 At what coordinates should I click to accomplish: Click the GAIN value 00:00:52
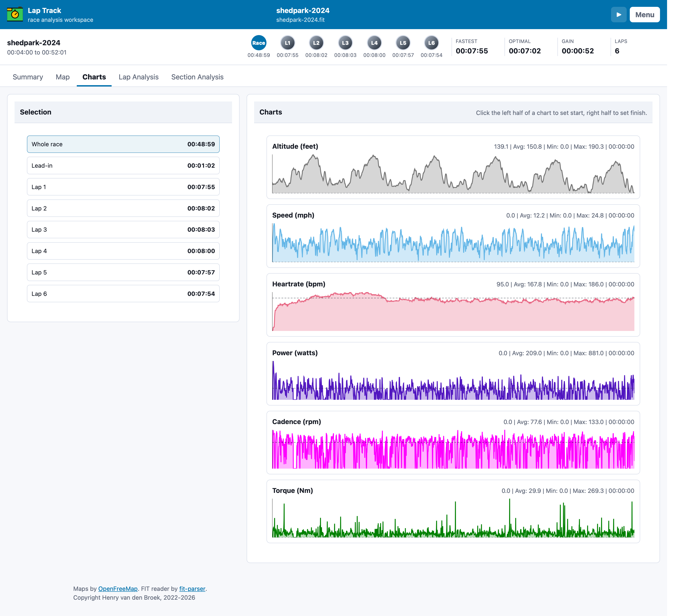click(x=578, y=51)
